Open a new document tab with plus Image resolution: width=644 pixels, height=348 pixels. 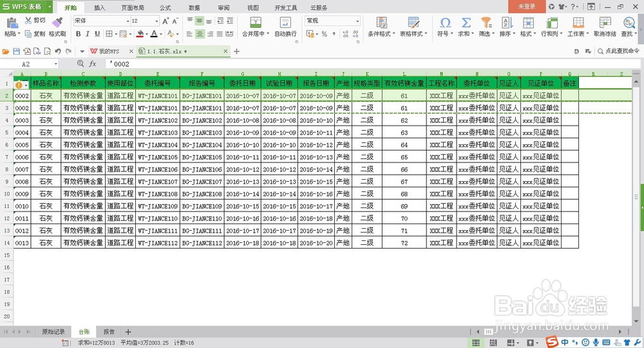pyautogui.click(x=236, y=52)
